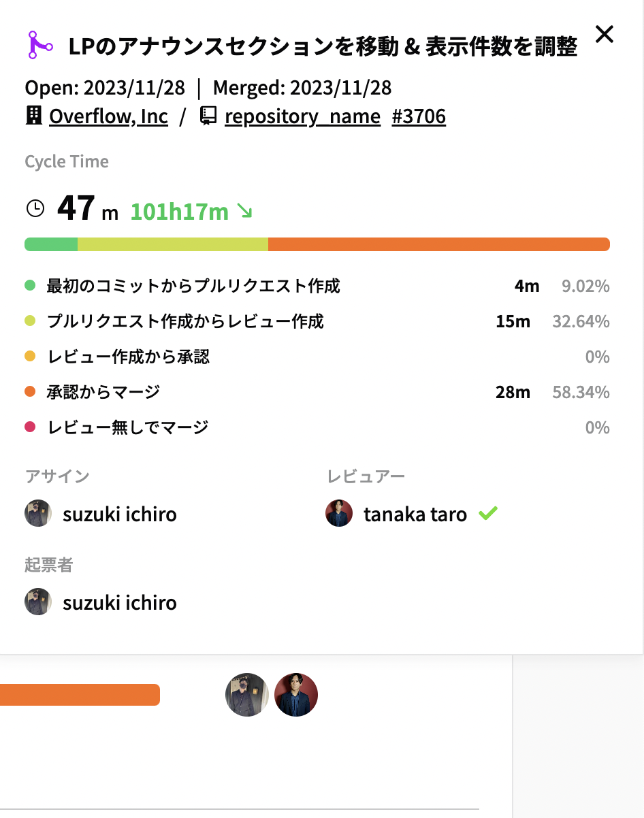The height and width of the screenshot is (818, 644).
Task: Click the yellow-green segment of the cycle time bar
Action: pos(172,244)
